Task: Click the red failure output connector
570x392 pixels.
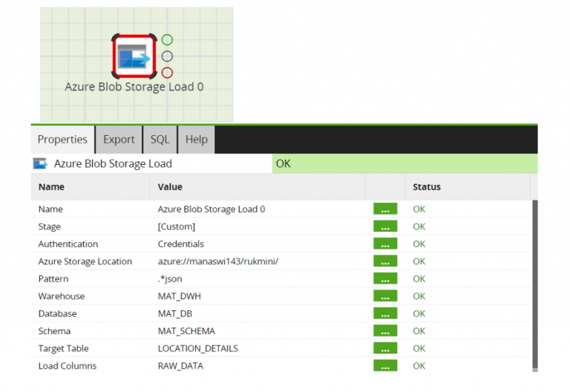Action: [167, 72]
